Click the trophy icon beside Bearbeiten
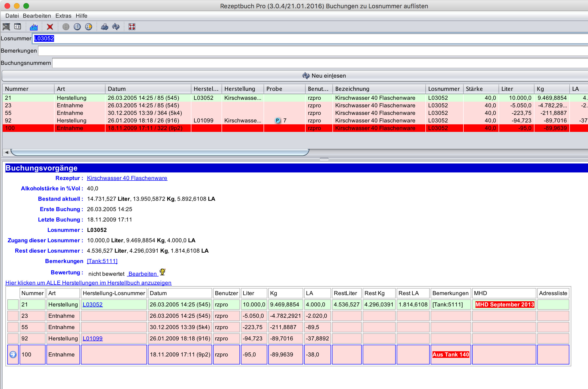Screen dimensions: 588x389 163,272
